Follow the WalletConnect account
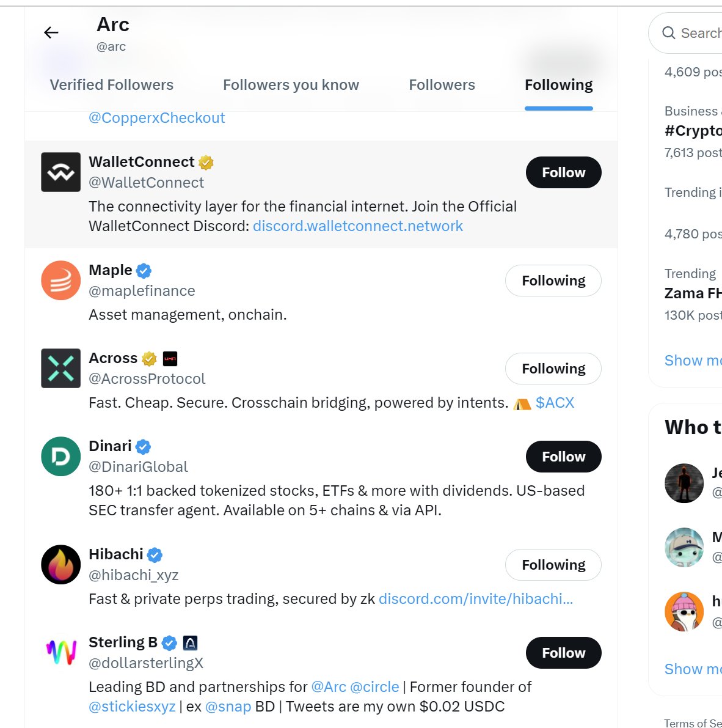The width and height of the screenshot is (722, 728). (x=563, y=172)
